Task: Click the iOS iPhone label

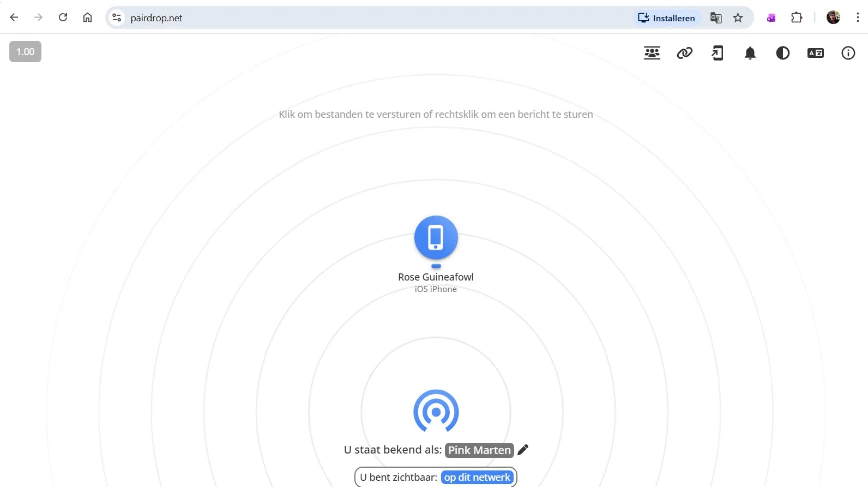Action: point(436,289)
